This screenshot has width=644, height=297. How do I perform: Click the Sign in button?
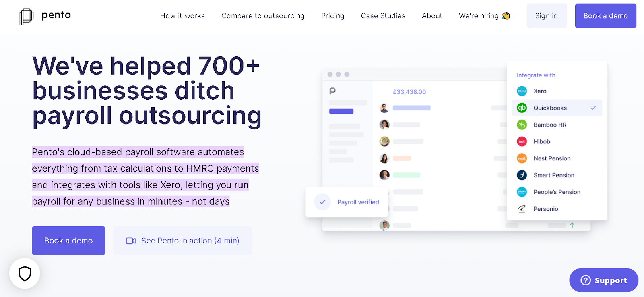click(x=546, y=16)
